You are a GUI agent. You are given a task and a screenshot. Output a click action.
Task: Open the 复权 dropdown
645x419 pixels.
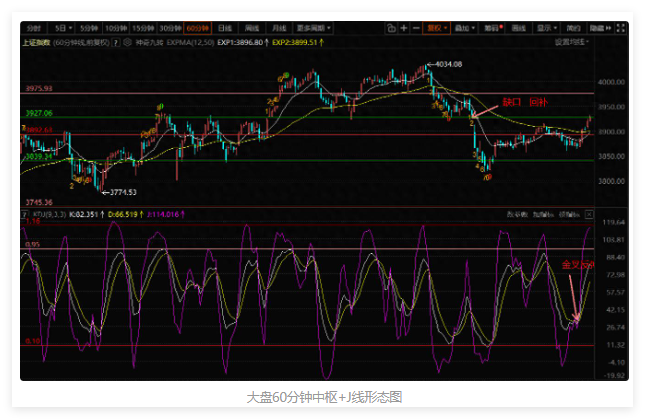[x=436, y=29]
